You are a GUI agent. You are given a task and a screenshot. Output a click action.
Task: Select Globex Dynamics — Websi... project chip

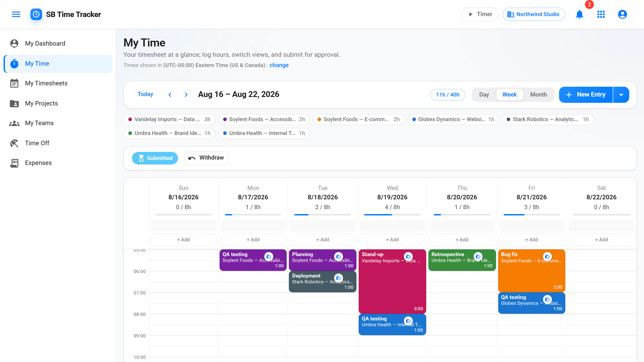pyautogui.click(x=453, y=119)
